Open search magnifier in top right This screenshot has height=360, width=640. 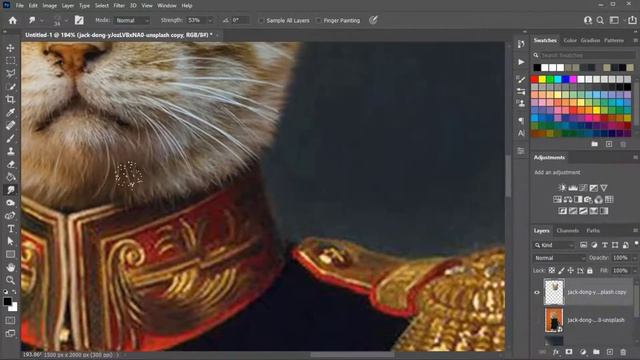pyautogui.click(x=600, y=20)
